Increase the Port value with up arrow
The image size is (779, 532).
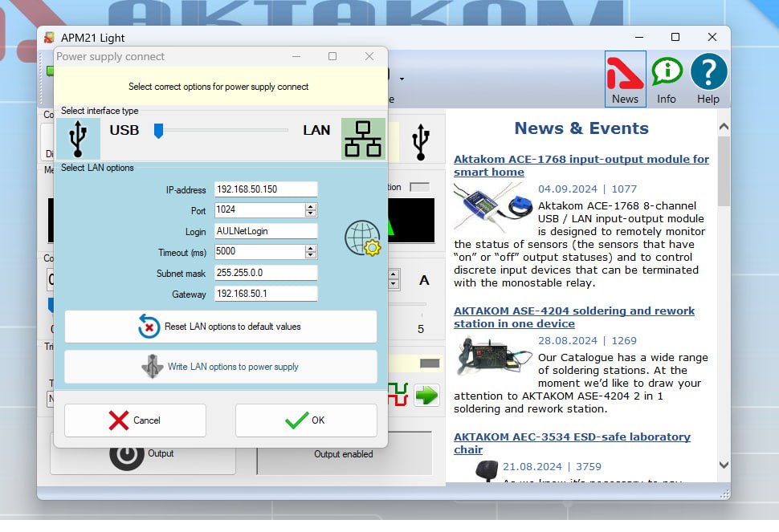[311, 206]
